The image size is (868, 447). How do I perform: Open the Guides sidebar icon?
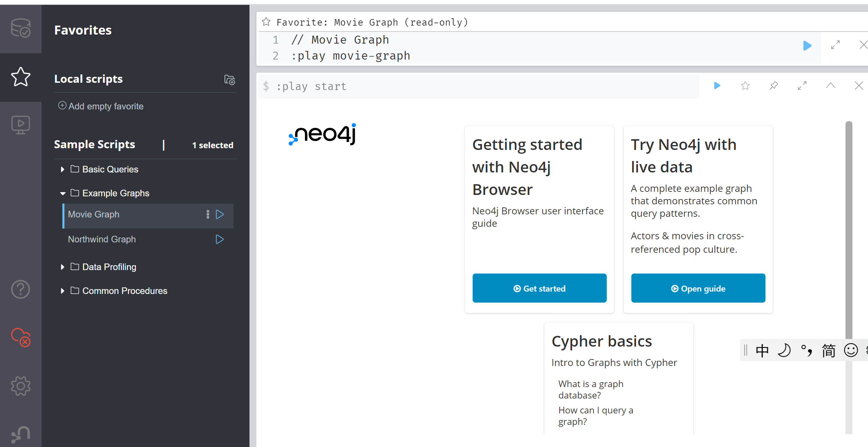tap(21, 125)
